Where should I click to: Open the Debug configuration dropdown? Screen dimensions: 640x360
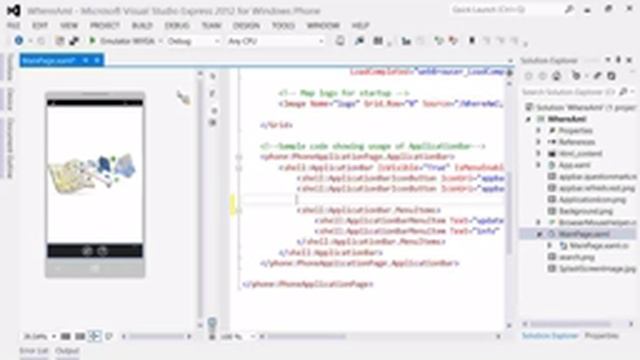tap(193, 41)
